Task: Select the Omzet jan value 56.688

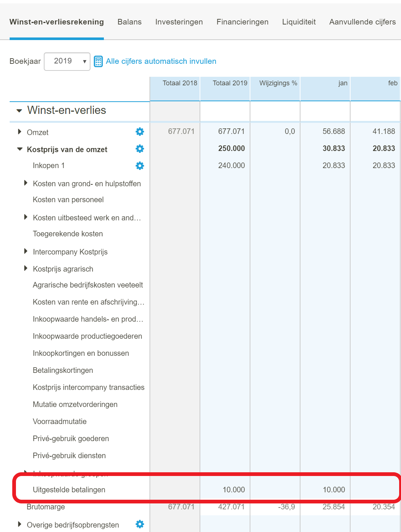Action: [x=334, y=131]
